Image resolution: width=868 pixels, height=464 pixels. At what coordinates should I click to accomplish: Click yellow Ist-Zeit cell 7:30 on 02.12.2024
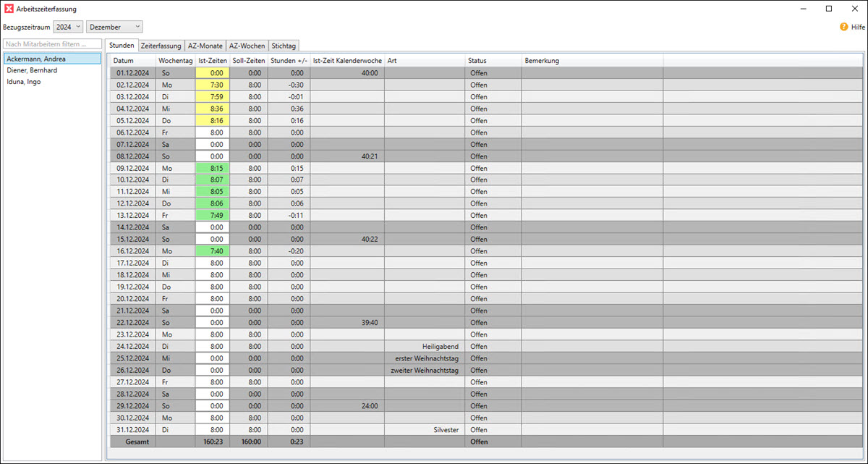(x=212, y=85)
